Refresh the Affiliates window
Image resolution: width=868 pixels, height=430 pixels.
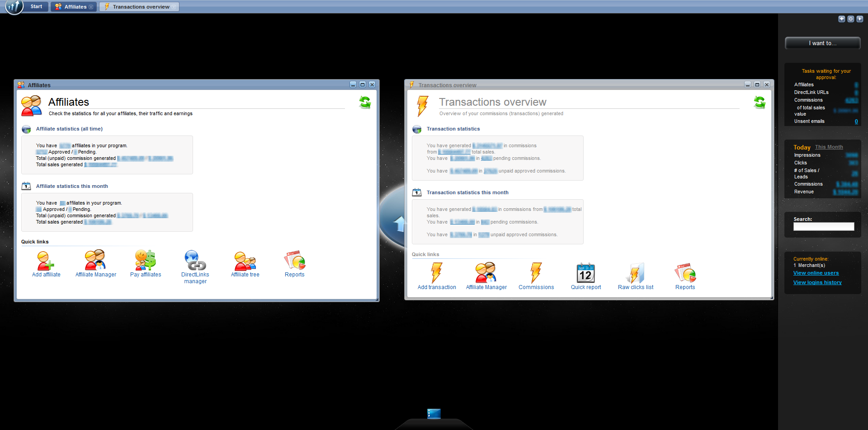pyautogui.click(x=365, y=102)
